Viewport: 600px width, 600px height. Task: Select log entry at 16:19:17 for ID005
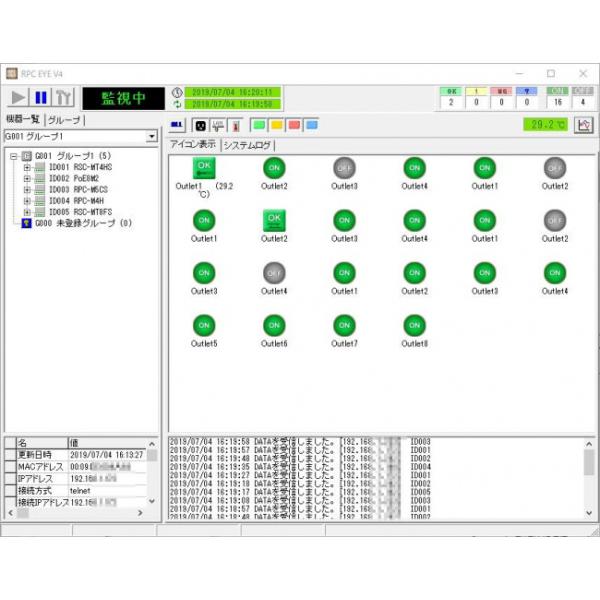pos(300,492)
